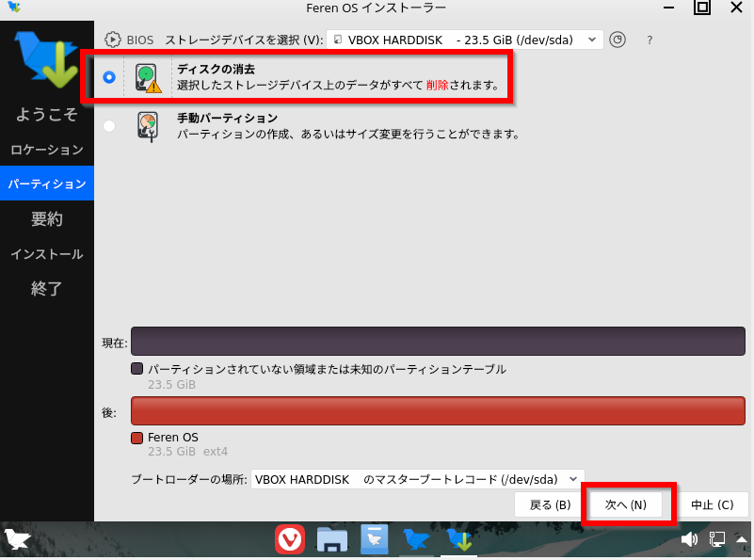The height and width of the screenshot is (560, 754).
Task: Open the ブートローダーの場所 dropdown
Action: point(417,479)
